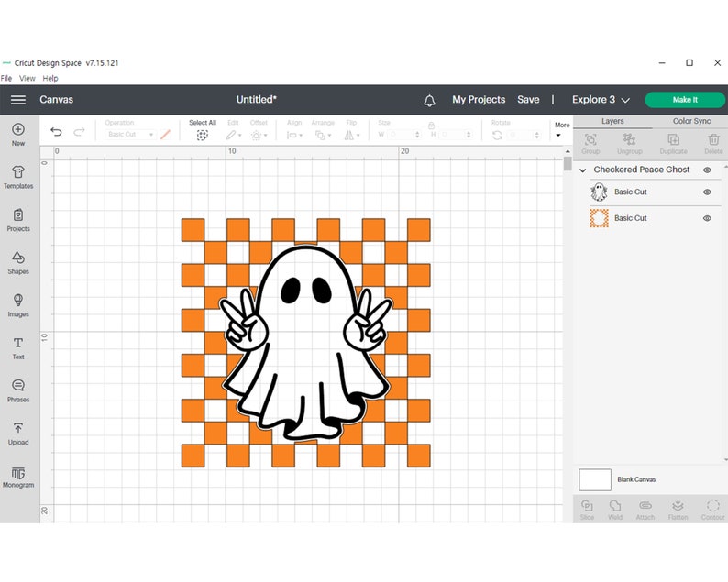The height and width of the screenshot is (582, 728).
Task: Expand the More toolbar options
Action: point(562,129)
